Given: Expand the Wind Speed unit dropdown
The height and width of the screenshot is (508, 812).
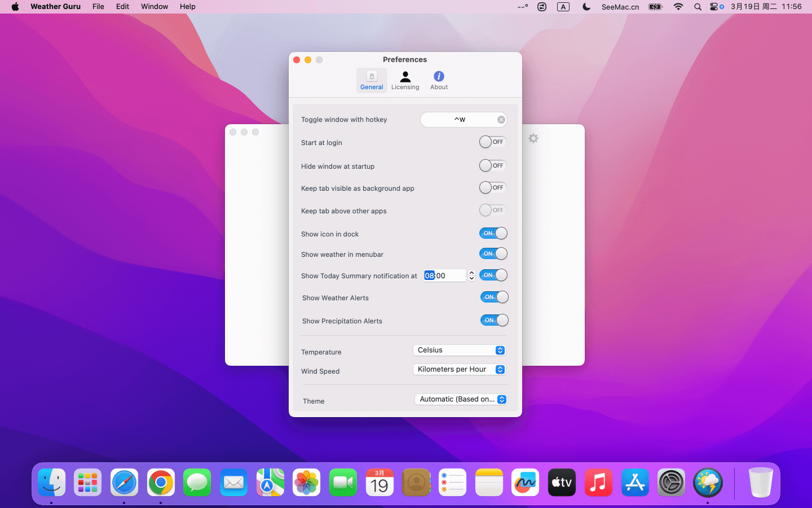Looking at the screenshot, I should [460, 370].
